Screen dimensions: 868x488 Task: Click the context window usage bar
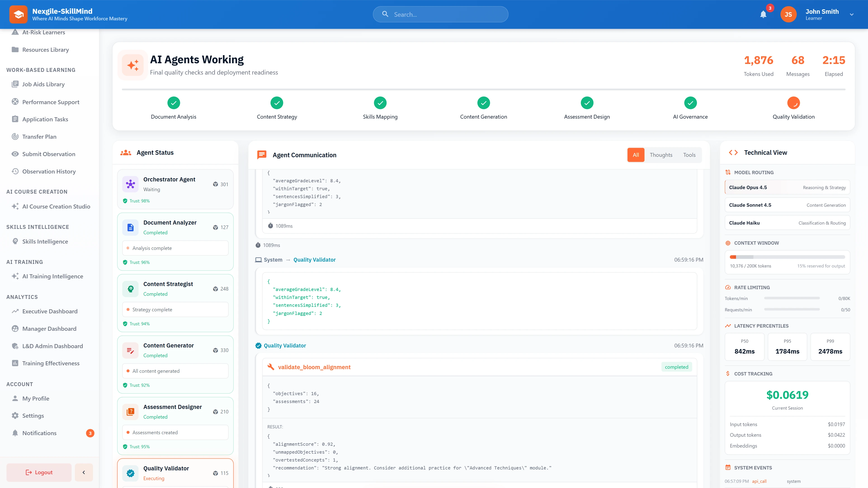787,257
